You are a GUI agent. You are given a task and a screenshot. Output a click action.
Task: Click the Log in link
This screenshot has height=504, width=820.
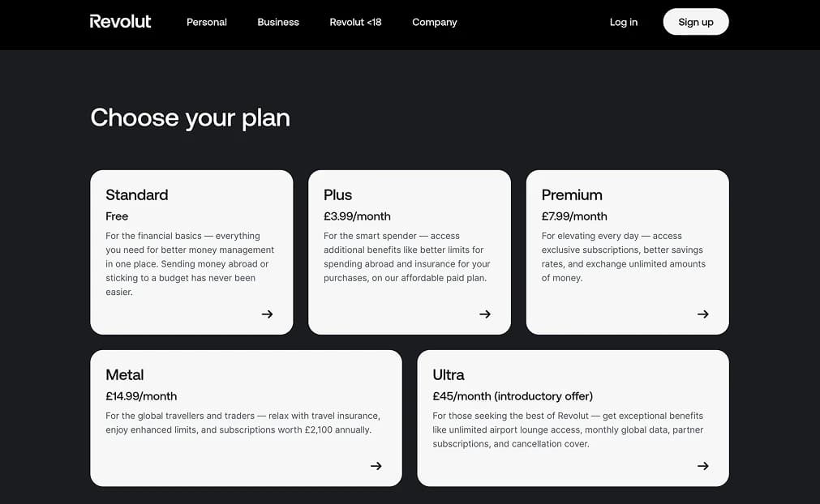click(x=624, y=22)
